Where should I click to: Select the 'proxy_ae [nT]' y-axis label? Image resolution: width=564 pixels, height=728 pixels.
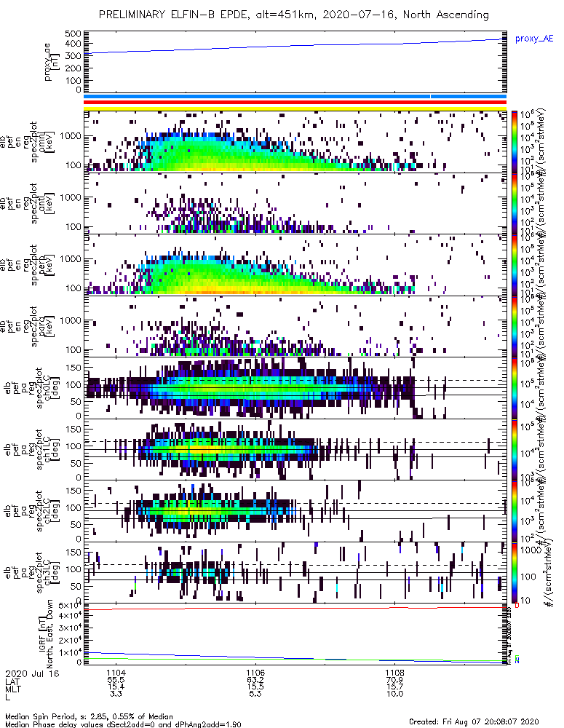pyautogui.click(x=51, y=62)
